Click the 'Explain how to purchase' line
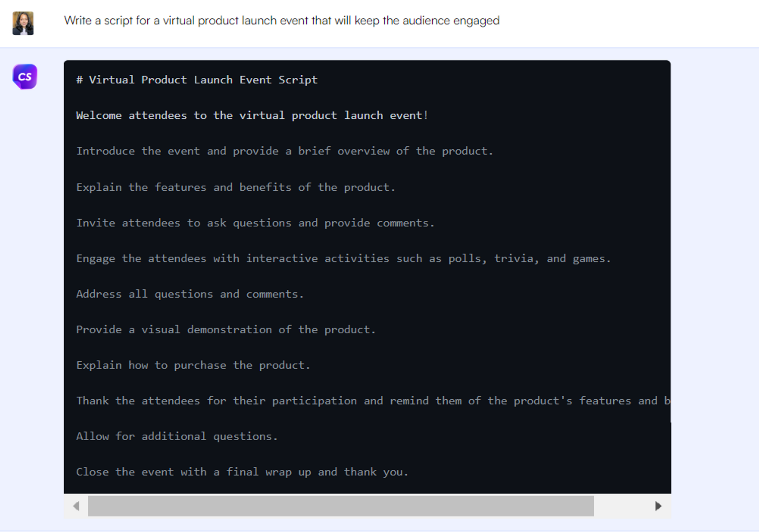Image resolution: width=759 pixels, height=532 pixels. [193, 365]
